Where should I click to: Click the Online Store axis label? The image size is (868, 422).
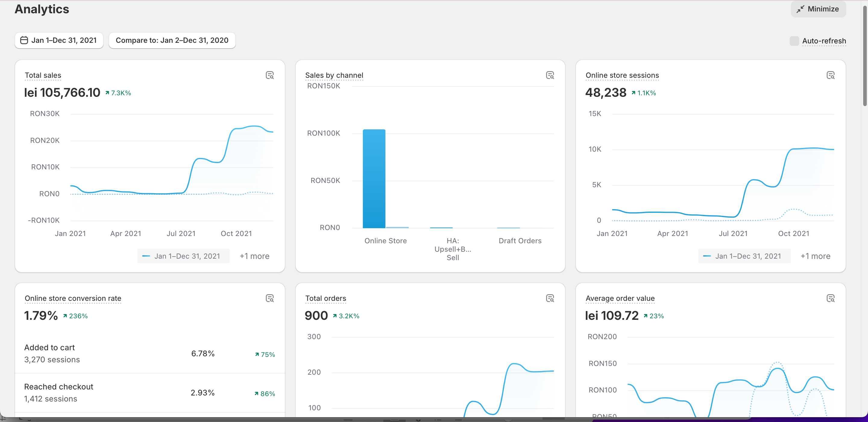[x=385, y=241]
